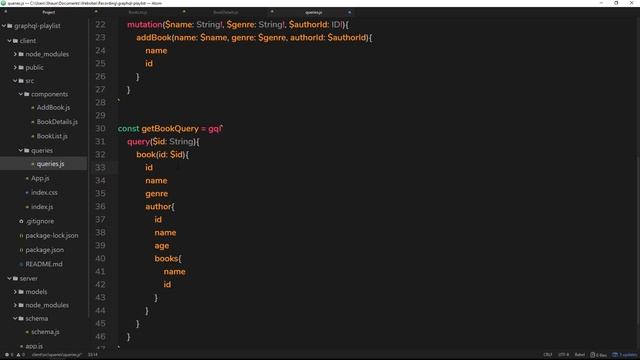Collapse the graphql-playlist root folder chevron

click(4, 26)
